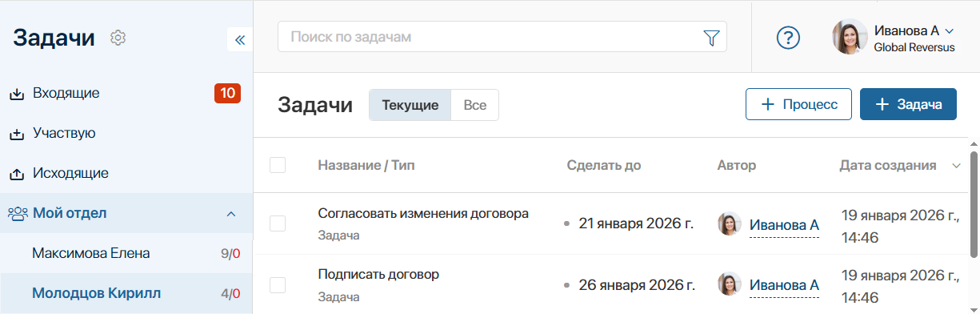Open the Иванова А account dropdown arrow
This screenshot has width=980, height=314.
click(x=950, y=31)
